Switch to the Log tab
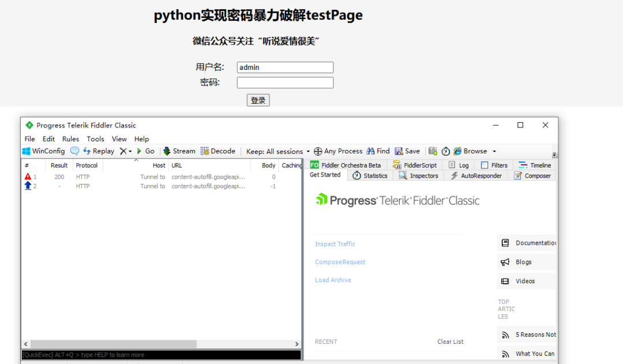 pos(459,165)
